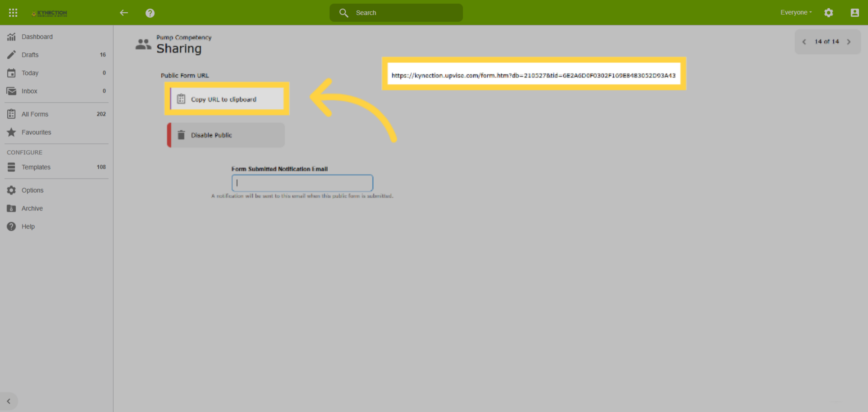Click the Templates count 108
This screenshot has width=868, height=412.
tap(101, 167)
